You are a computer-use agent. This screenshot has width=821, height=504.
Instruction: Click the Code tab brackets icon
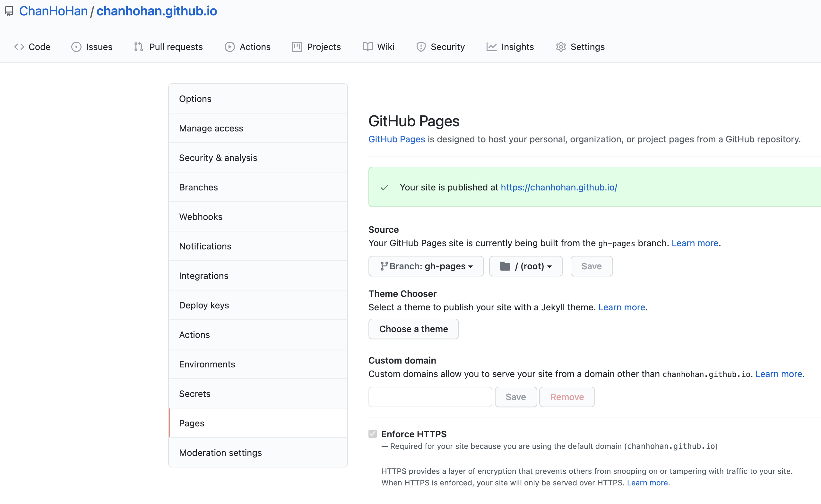(19, 47)
